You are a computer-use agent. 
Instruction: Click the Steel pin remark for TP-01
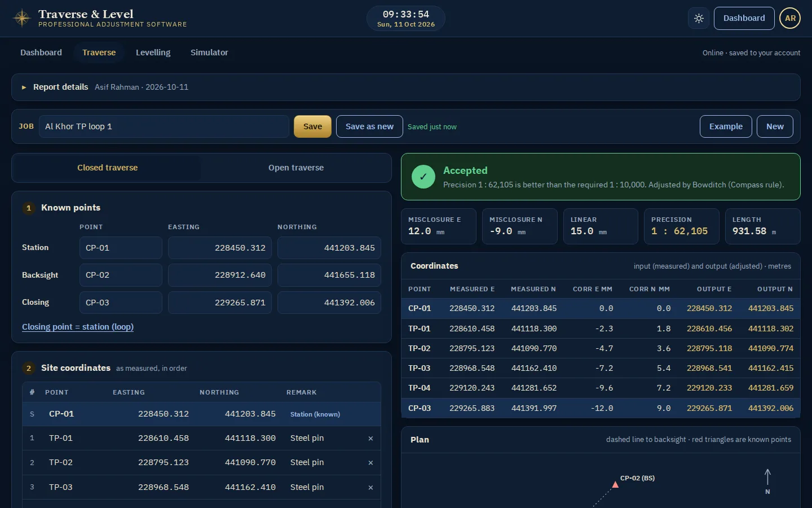(307, 438)
